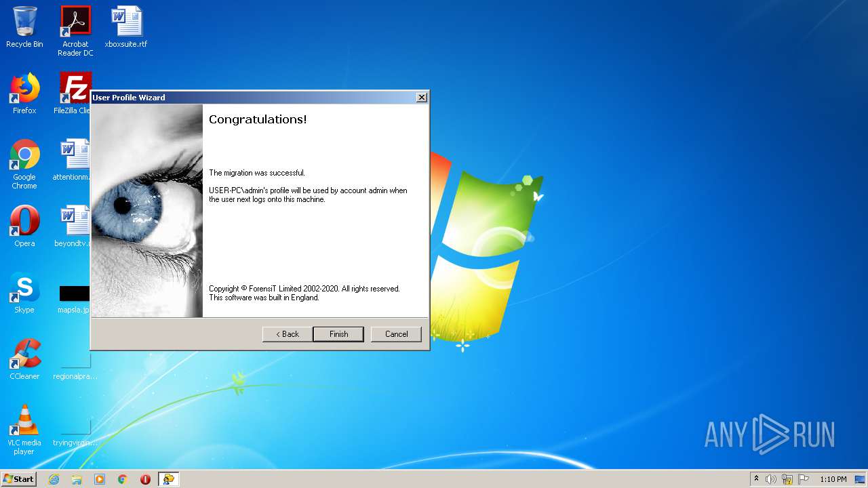
Task: Close the User Profile Wizard window
Action: tap(422, 98)
